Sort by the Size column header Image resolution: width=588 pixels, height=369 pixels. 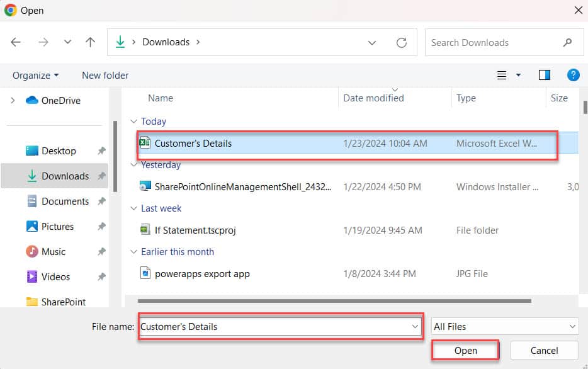559,98
